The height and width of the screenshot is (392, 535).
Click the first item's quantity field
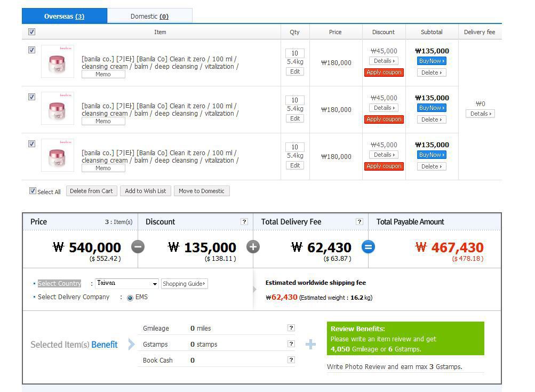pyautogui.click(x=295, y=53)
